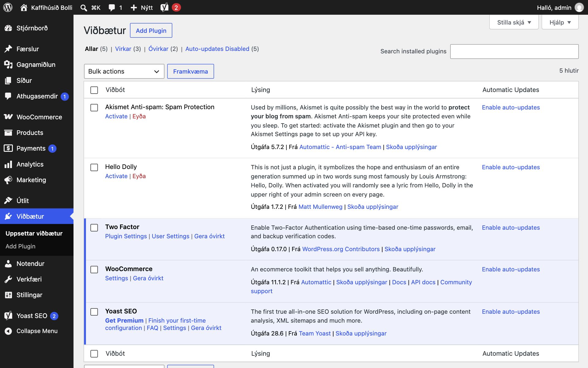Click the Marketing megaphone icon
Image resolution: width=588 pixels, height=368 pixels.
click(8, 180)
